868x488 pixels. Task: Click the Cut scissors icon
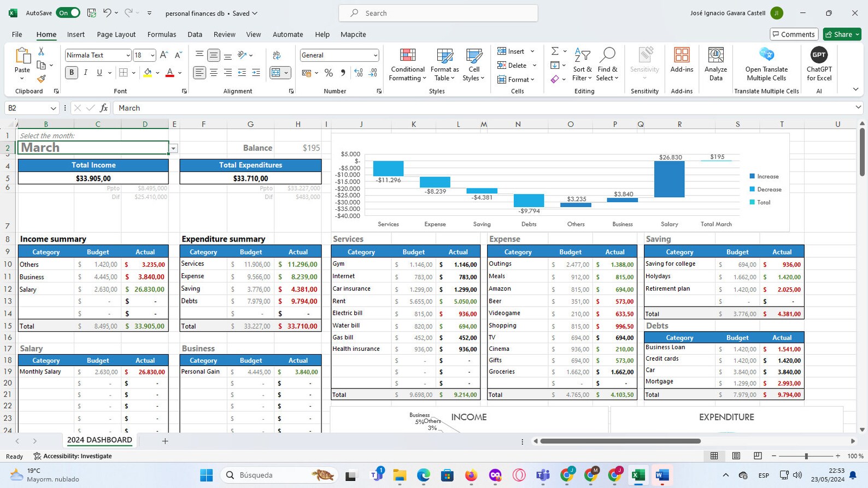click(41, 51)
